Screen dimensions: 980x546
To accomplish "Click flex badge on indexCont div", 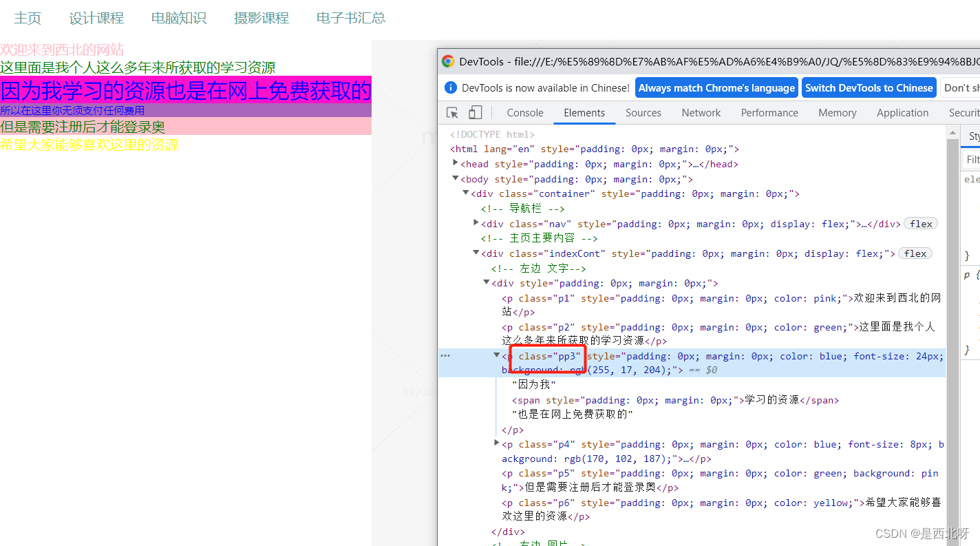I will click(x=915, y=253).
